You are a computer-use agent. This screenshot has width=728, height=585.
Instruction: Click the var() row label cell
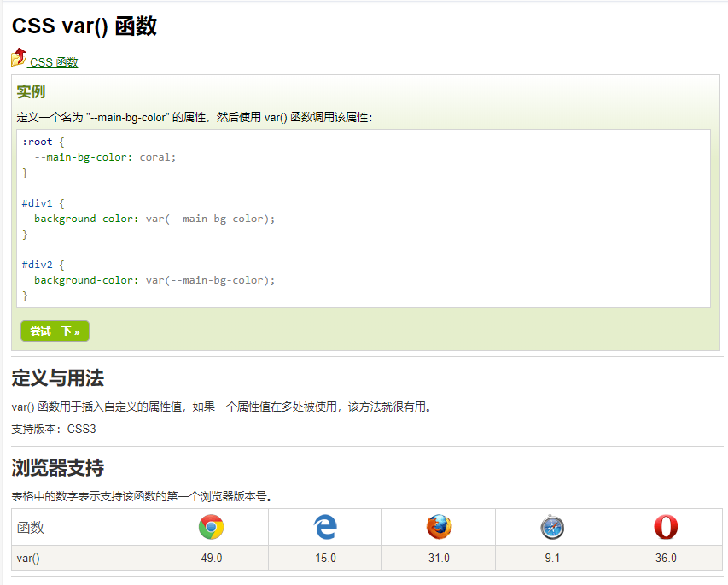83,558
